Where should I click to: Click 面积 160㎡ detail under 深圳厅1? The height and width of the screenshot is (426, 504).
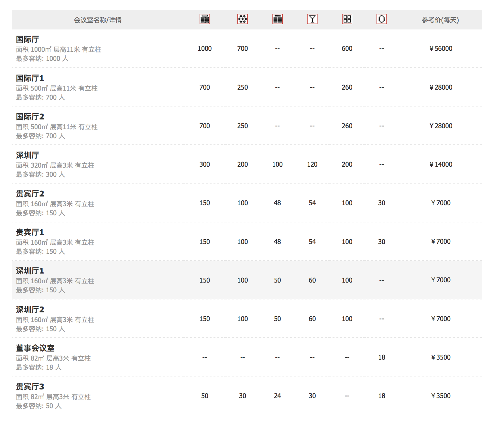coord(55,281)
